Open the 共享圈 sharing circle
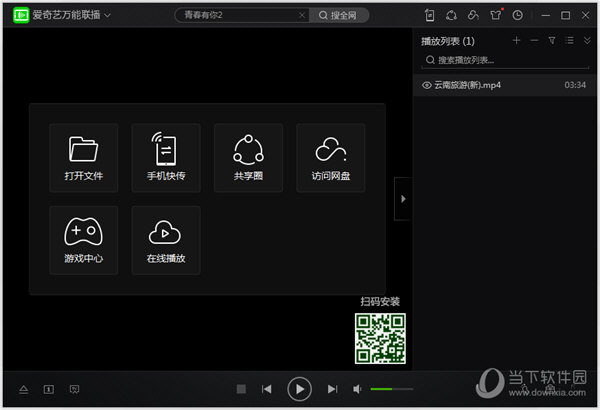This screenshot has width=600, height=410. (248, 157)
